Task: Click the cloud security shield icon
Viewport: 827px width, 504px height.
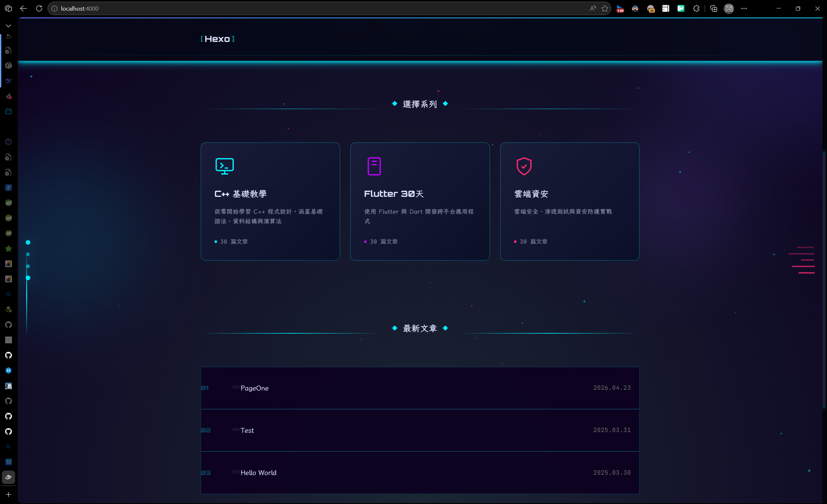Action: [524, 166]
